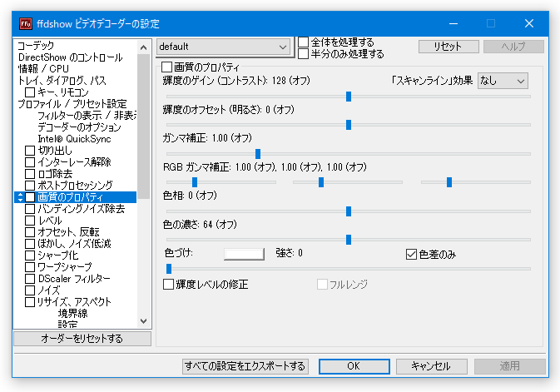The width and height of the screenshot is (560, 392).
Task: Select 境界線 sub-item in list
Action: click(73, 314)
